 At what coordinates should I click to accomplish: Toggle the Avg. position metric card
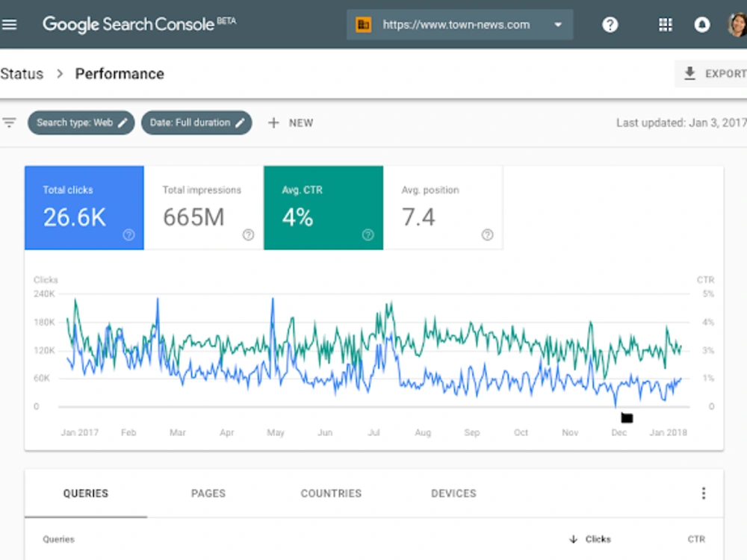pos(443,208)
